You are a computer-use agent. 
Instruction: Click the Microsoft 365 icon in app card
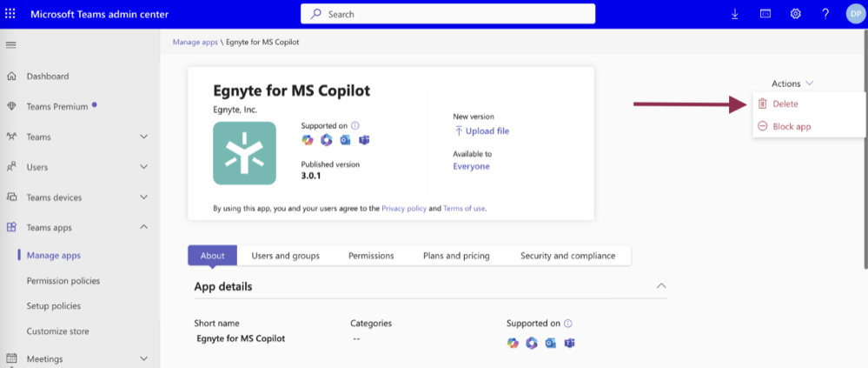326,140
